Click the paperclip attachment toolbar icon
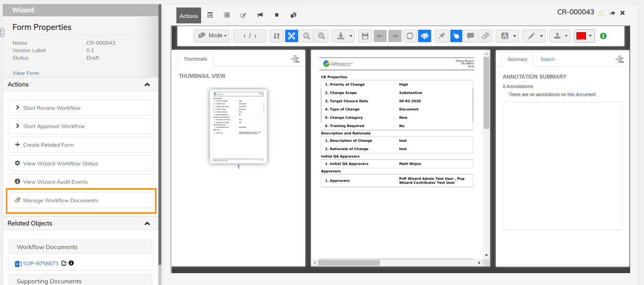 485,36
